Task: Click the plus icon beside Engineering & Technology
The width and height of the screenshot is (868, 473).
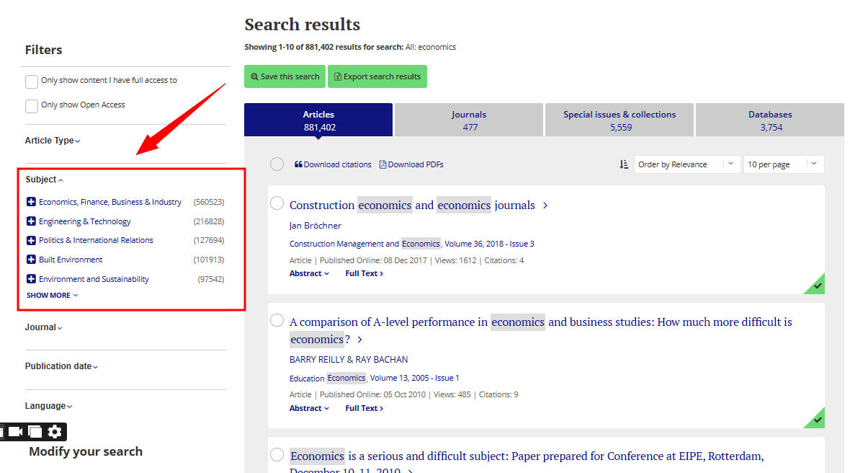Action: [31, 221]
